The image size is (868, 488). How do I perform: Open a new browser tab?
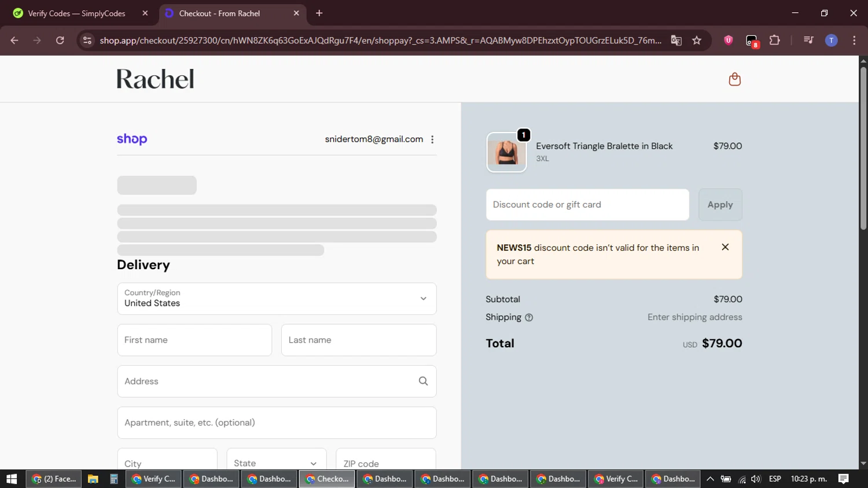click(319, 13)
